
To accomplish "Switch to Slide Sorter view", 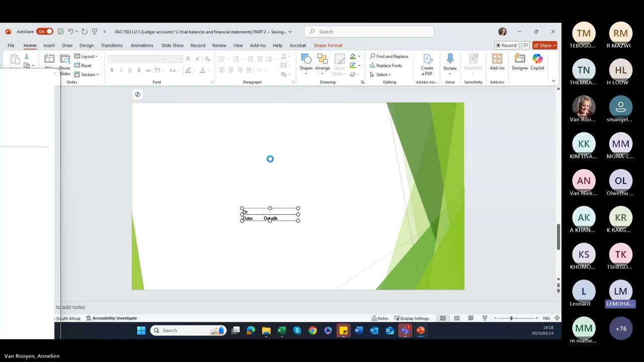I will 457,318.
